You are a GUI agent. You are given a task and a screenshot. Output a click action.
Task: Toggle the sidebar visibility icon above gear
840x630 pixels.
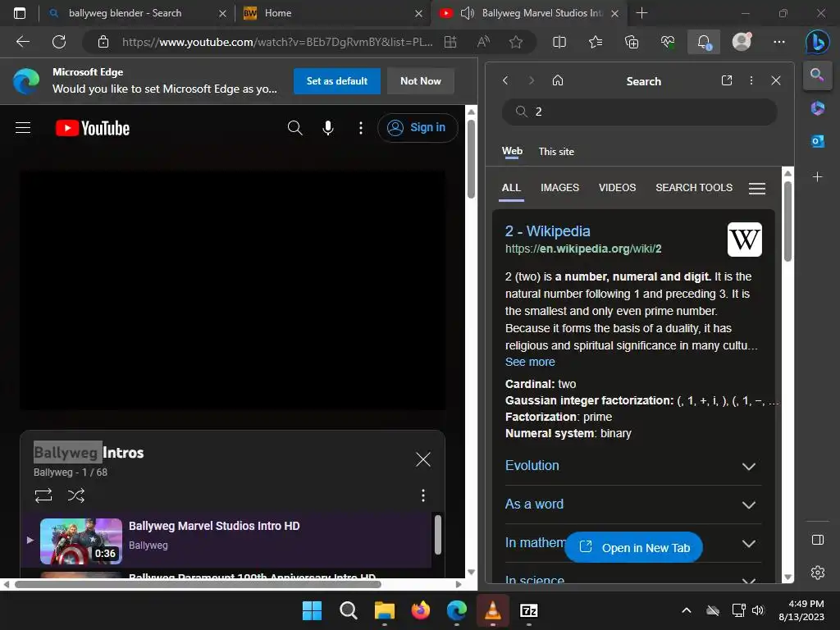coord(818,540)
